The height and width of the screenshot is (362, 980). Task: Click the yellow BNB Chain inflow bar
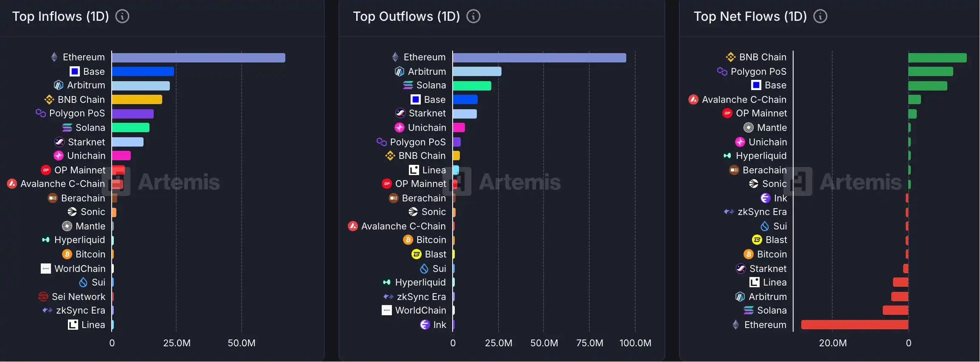[x=137, y=100]
